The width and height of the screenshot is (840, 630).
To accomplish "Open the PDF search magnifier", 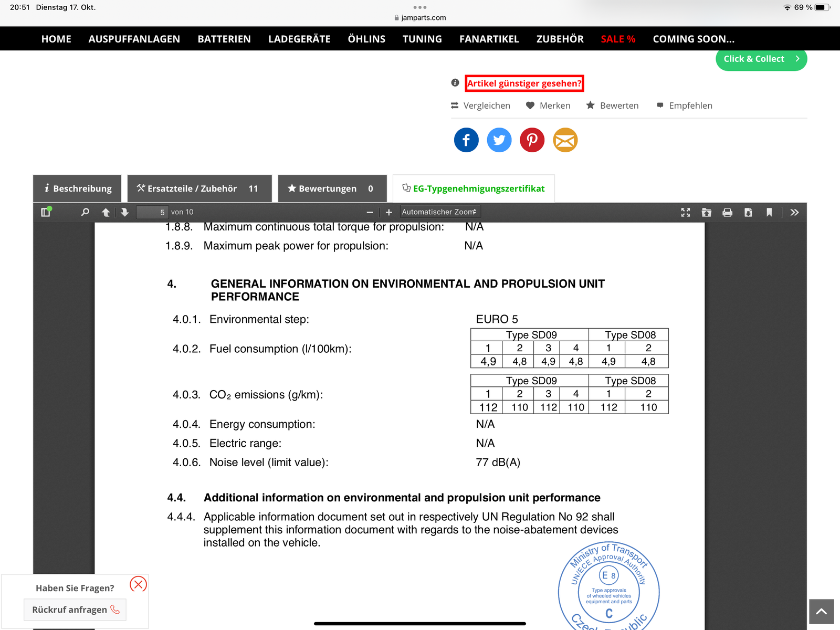I will tap(85, 212).
